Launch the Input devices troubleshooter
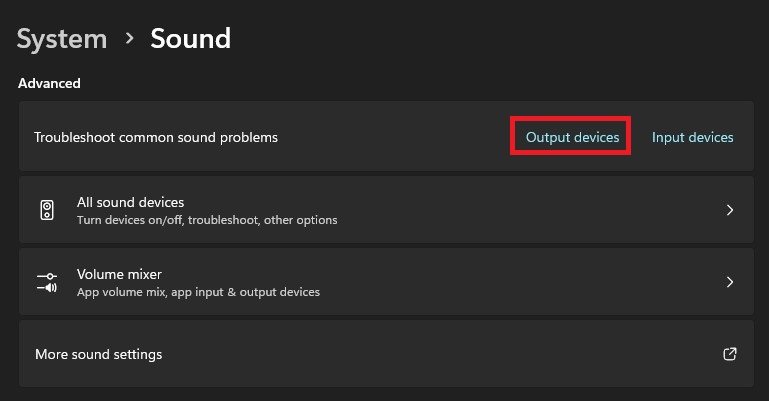The image size is (769, 401). [692, 137]
